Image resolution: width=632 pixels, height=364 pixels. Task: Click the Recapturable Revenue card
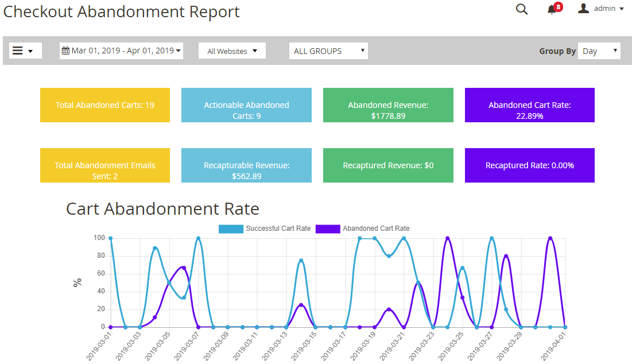click(246, 165)
